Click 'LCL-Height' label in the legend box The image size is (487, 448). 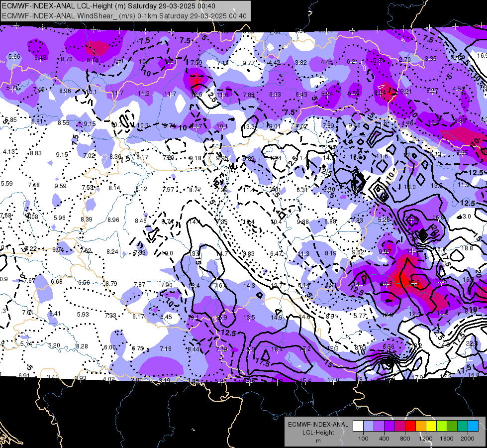coord(318,433)
